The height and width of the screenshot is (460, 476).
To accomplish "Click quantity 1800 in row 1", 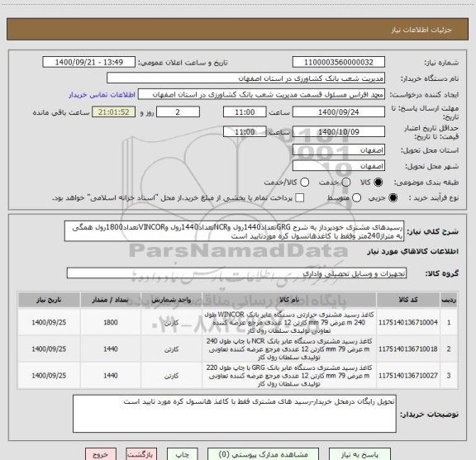I will tap(111, 322).
